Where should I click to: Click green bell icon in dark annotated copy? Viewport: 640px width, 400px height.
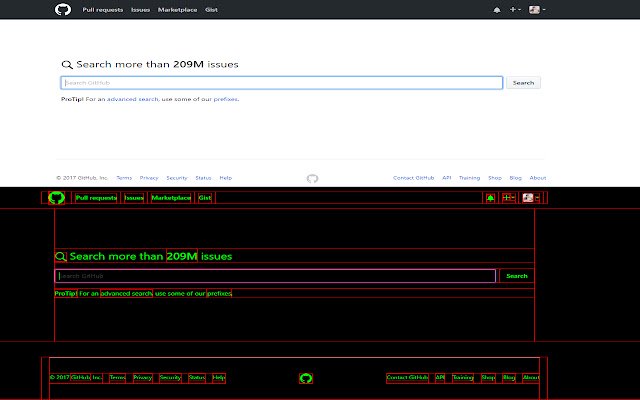(490, 198)
